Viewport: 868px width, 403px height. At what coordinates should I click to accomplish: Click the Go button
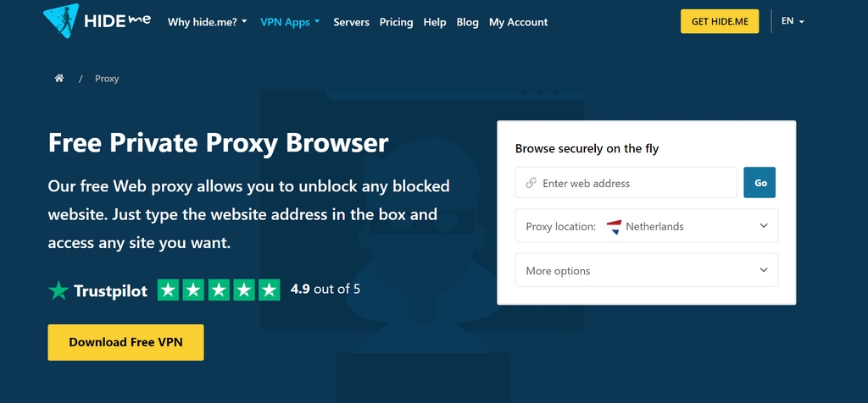click(759, 182)
